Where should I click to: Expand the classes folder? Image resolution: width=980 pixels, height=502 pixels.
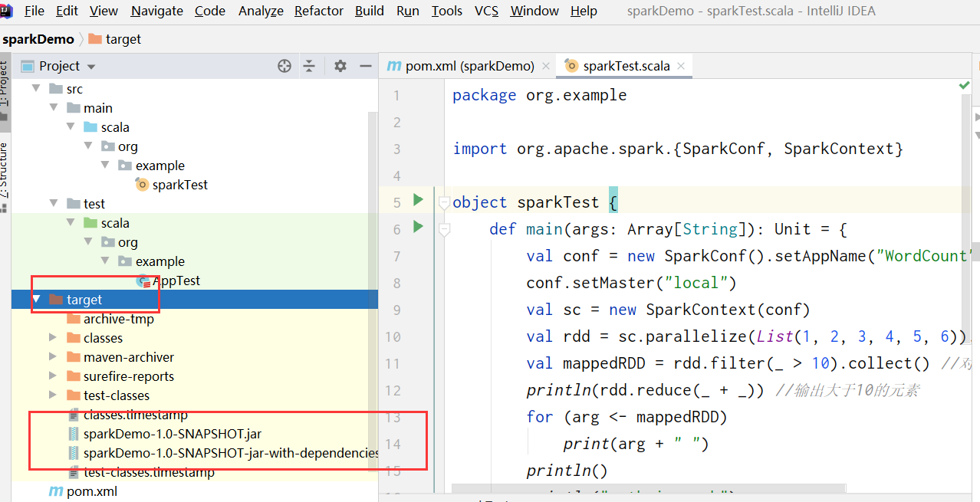tap(53, 338)
